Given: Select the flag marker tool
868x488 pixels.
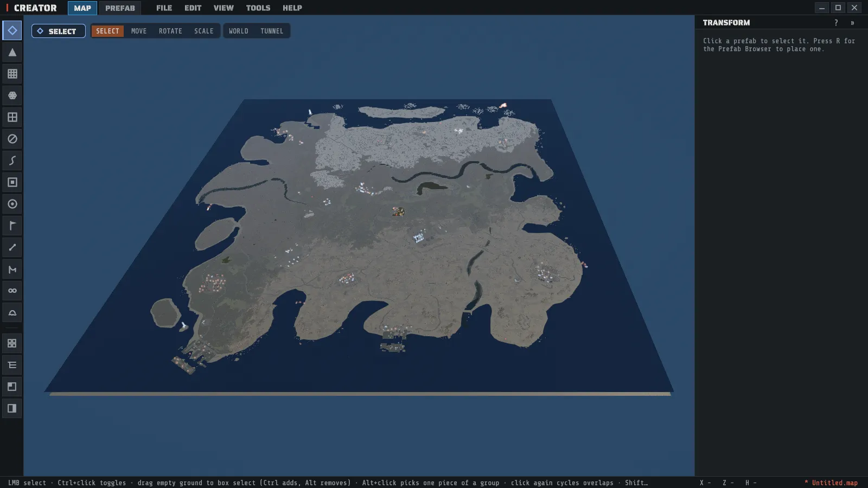Looking at the screenshot, I should coord(12,226).
